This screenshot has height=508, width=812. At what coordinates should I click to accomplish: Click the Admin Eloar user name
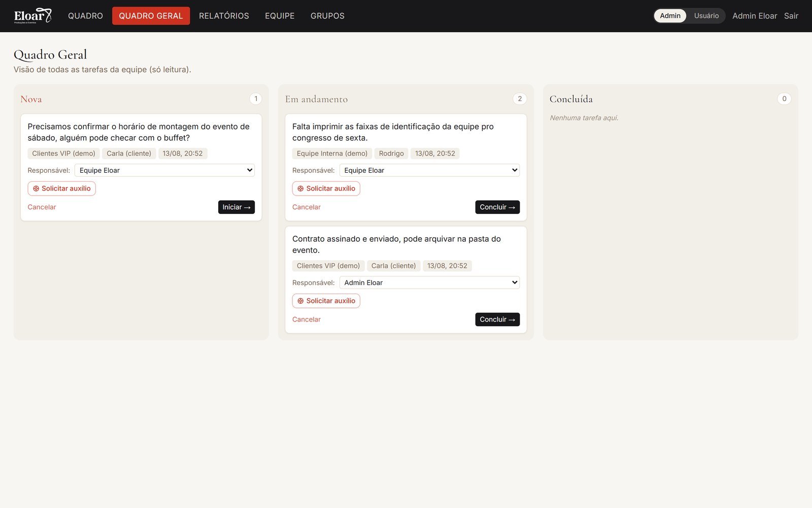[x=754, y=16]
